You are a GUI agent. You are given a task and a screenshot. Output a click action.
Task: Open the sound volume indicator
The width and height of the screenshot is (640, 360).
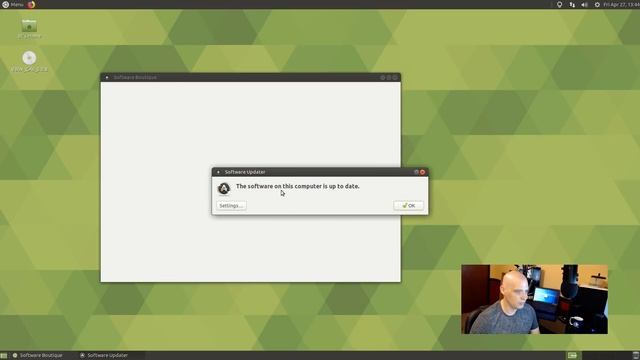(x=584, y=4)
